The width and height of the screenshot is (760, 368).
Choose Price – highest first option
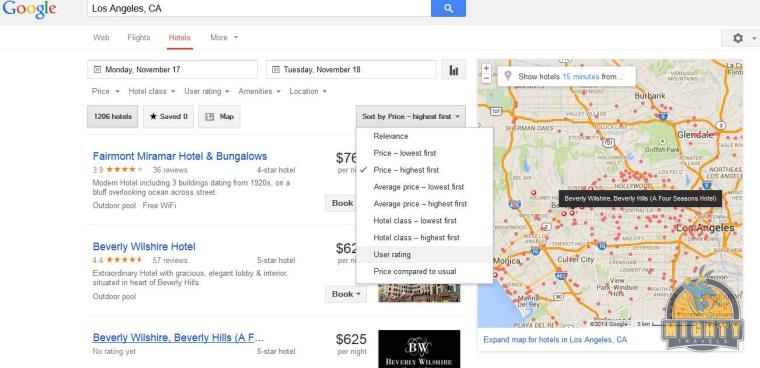[425, 170]
